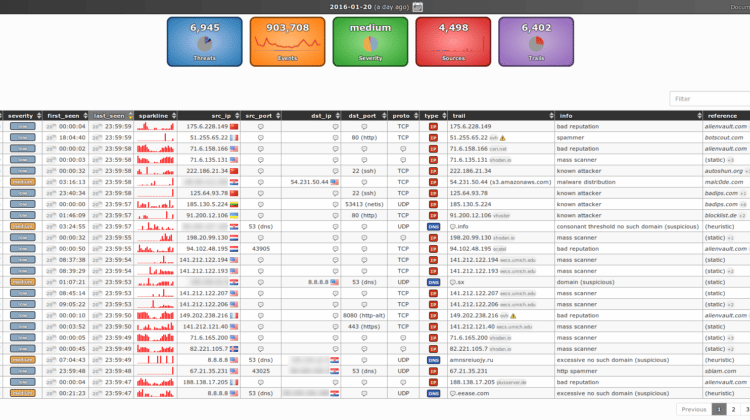Click US flag beside dst 54.231.50.44
The height and width of the screenshot is (420, 750).
[x=334, y=182]
